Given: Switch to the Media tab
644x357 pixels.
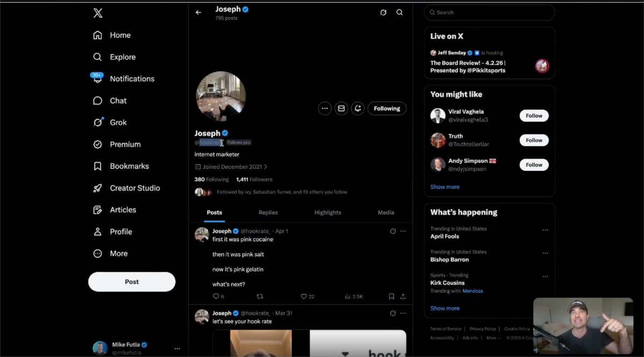Looking at the screenshot, I should click(386, 212).
